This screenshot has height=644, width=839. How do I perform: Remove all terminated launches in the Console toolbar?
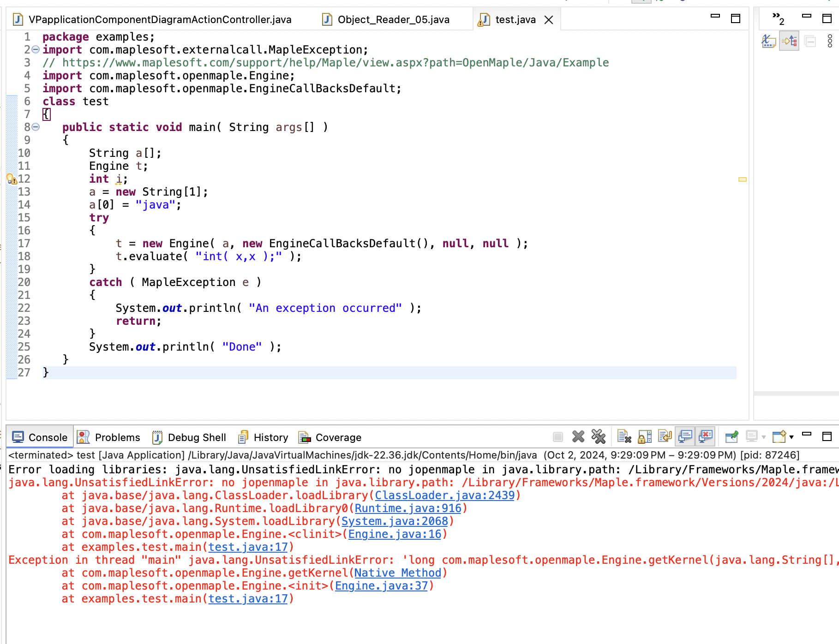(x=599, y=436)
